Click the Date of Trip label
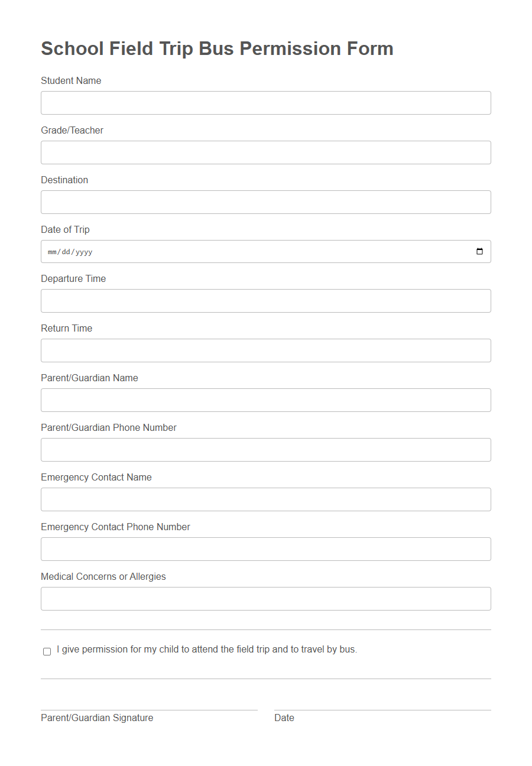This screenshot has width=532, height=766. tap(65, 229)
